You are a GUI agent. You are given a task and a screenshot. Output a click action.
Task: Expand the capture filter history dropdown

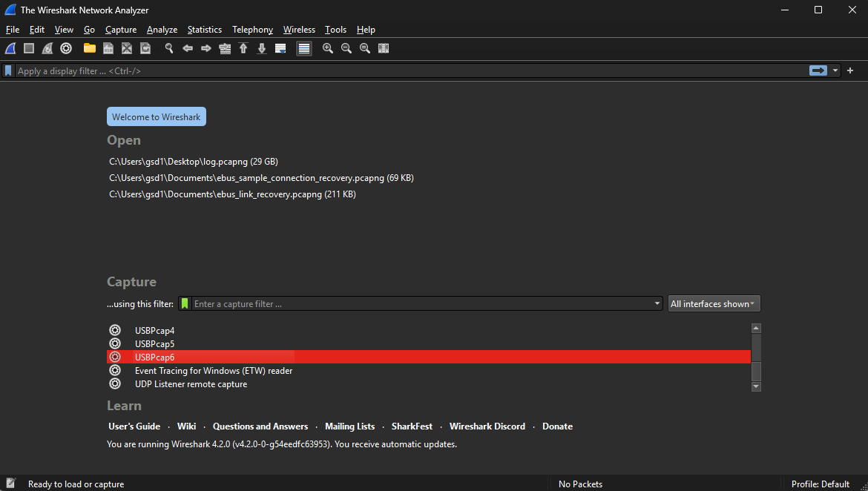coord(657,304)
